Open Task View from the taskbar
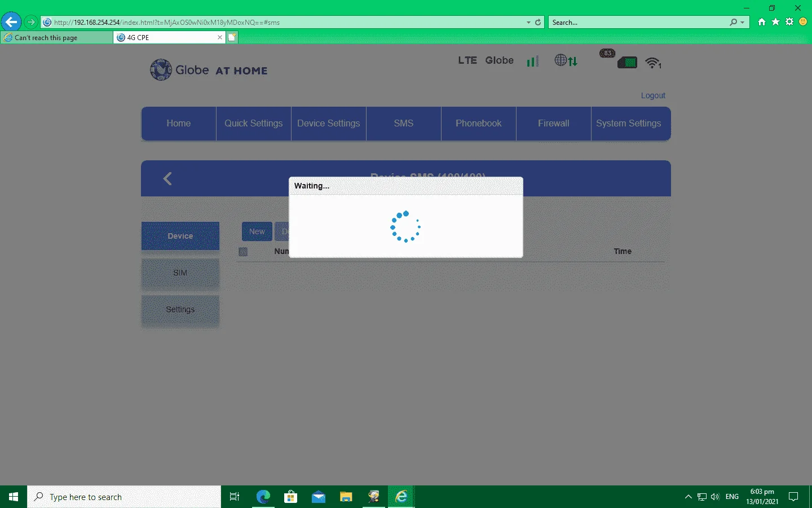This screenshot has width=812, height=508. pyautogui.click(x=235, y=497)
